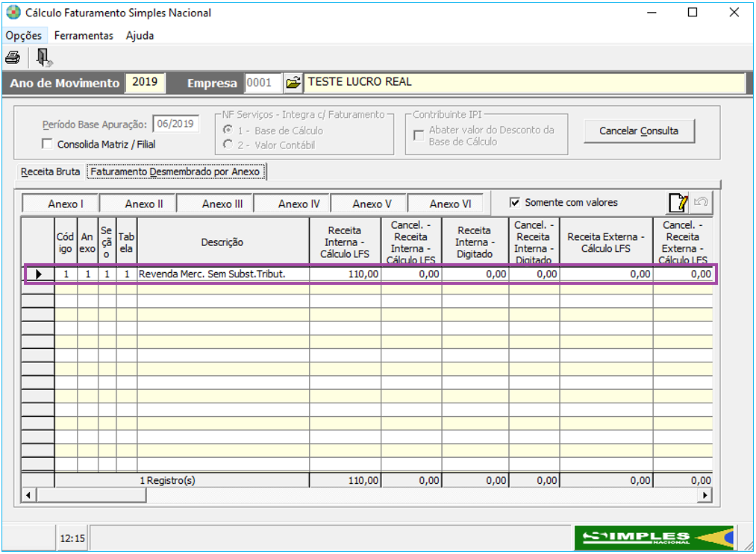This screenshot has width=756, height=554.
Task: Click the Empresa code field 0001
Action: [x=263, y=83]
